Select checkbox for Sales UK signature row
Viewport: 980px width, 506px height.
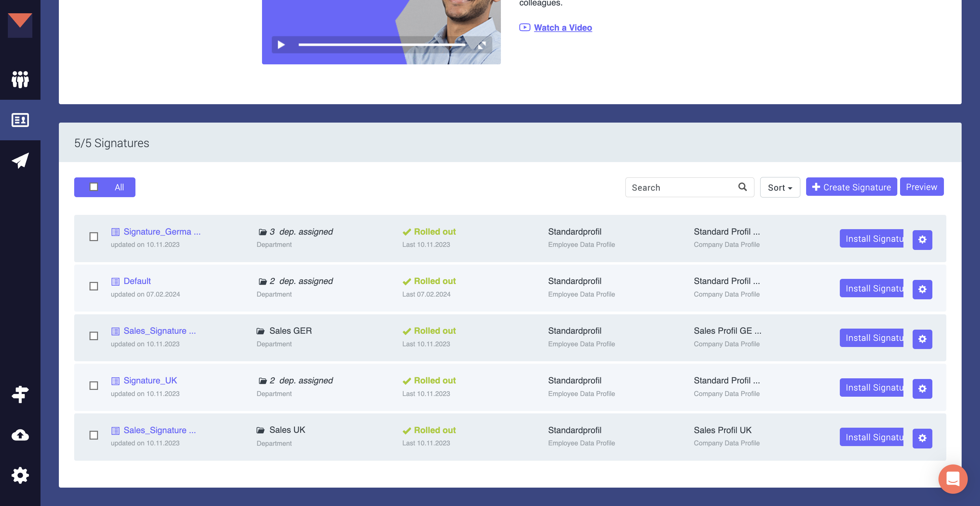94,435
